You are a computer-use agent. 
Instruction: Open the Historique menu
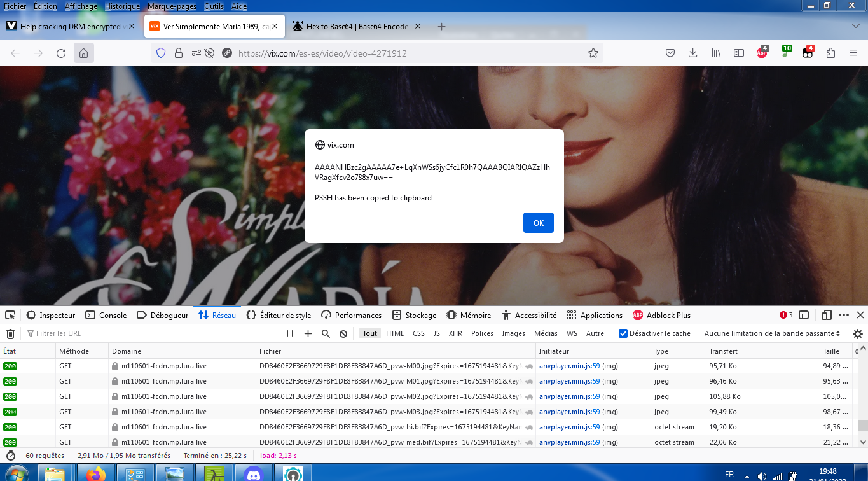[x=123, y=6]
